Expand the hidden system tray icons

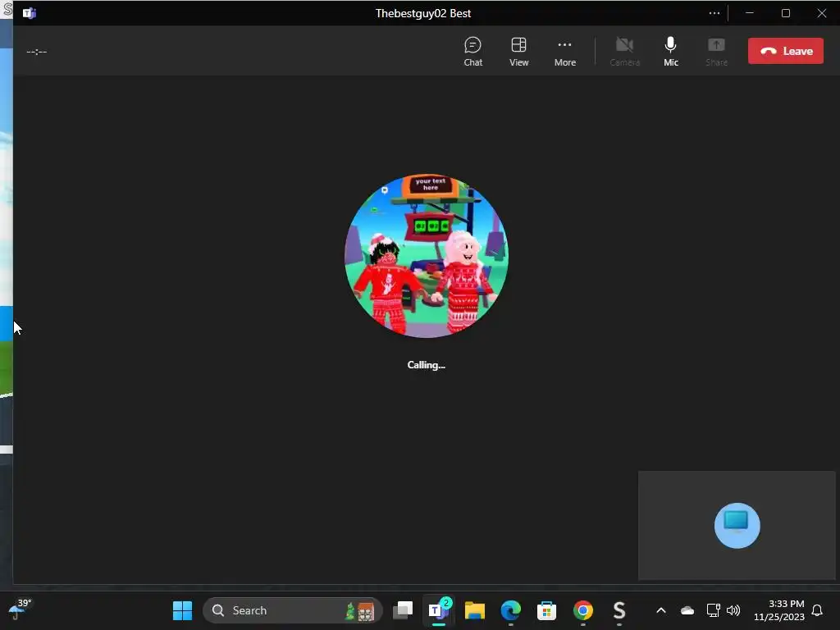(x=661, y=610)
